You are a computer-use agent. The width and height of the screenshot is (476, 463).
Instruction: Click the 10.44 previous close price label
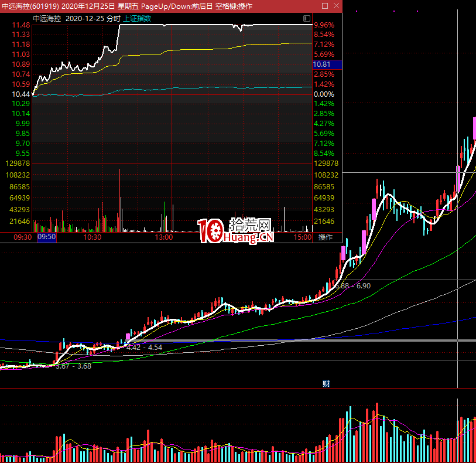pos(21,94)
